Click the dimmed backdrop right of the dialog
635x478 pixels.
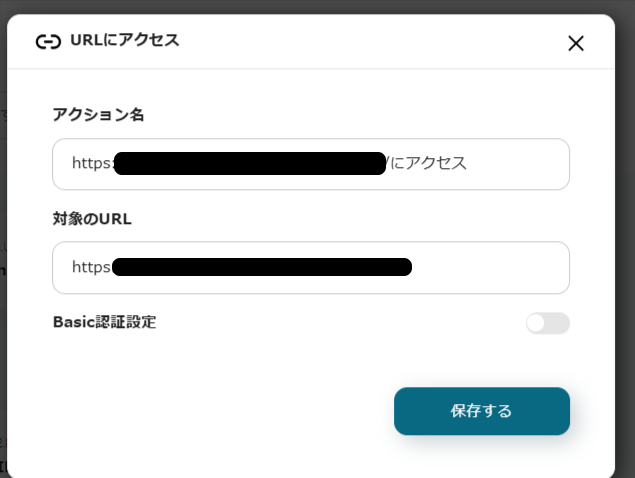coord(625,250)
